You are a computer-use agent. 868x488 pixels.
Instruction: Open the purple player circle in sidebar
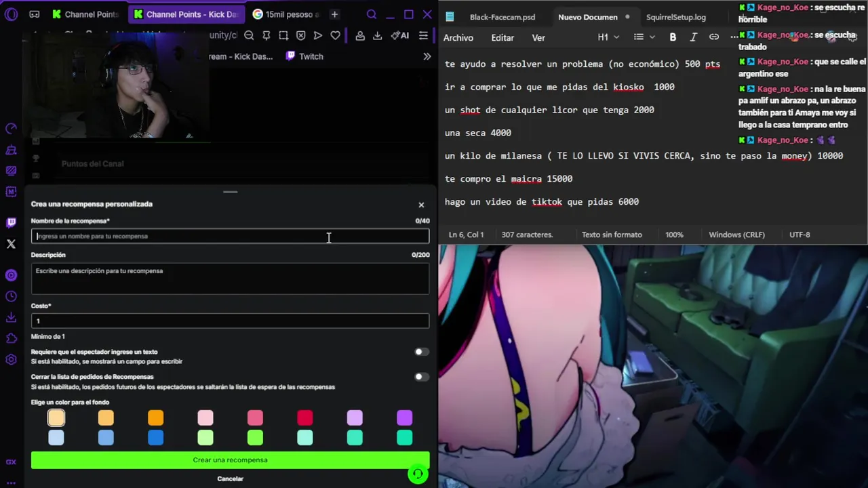tap(11, 275)
